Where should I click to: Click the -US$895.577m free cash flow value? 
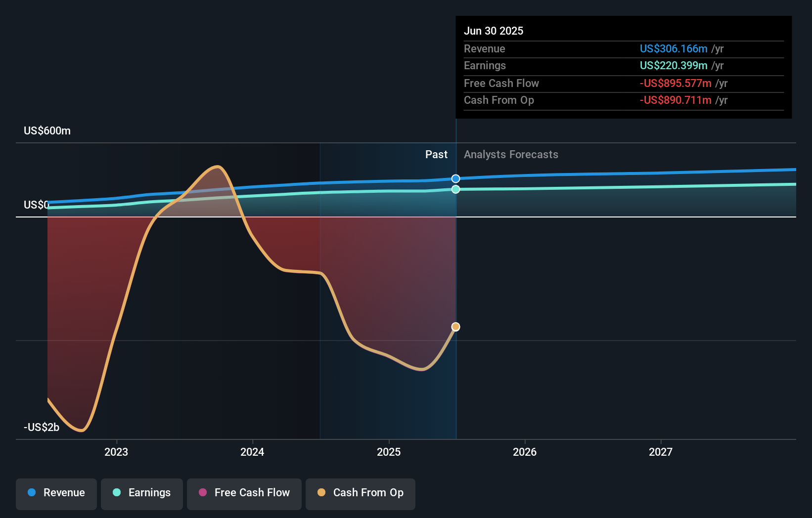tap(676, 83)
